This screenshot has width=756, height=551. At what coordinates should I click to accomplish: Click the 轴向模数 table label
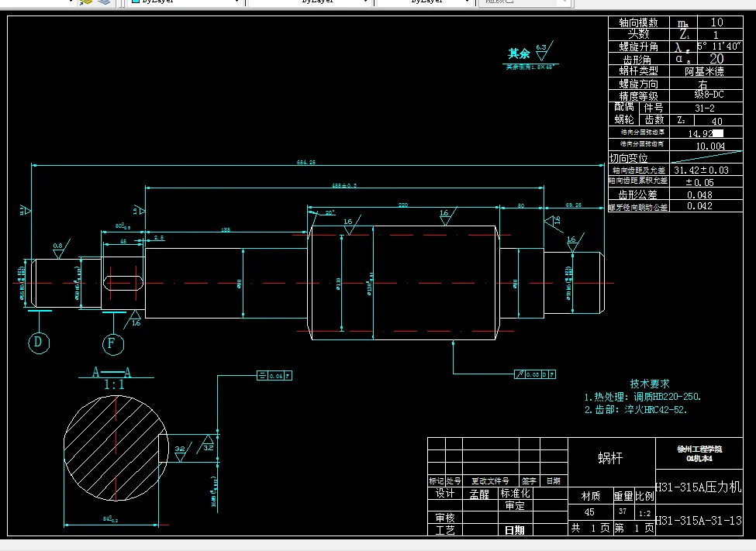(x=638, y=22)
